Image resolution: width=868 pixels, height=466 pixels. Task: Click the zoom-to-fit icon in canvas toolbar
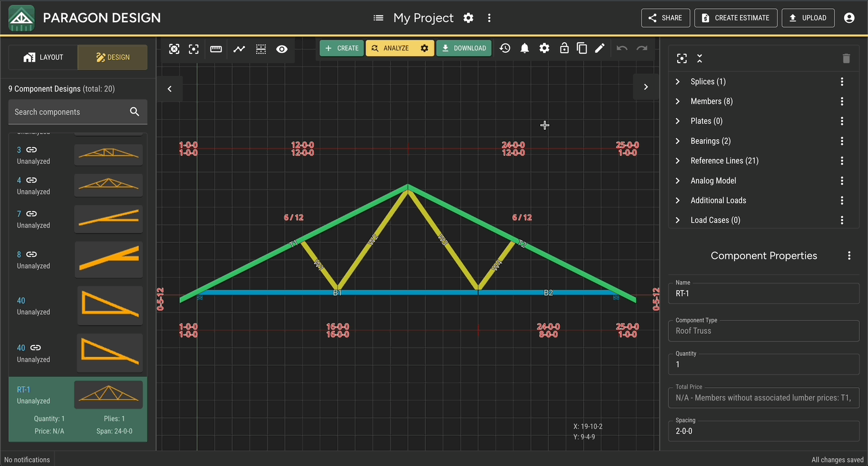pos(174,49)
